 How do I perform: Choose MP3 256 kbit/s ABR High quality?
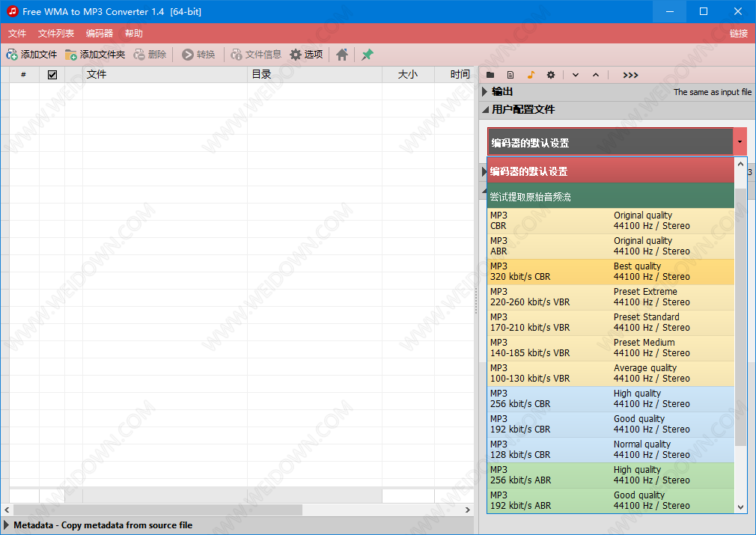tap(610, 475)
